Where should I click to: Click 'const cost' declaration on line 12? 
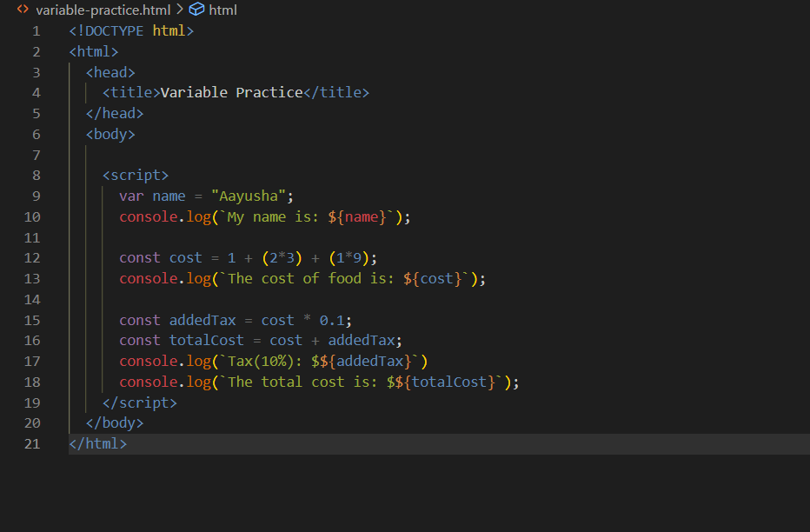pos(161,258)
